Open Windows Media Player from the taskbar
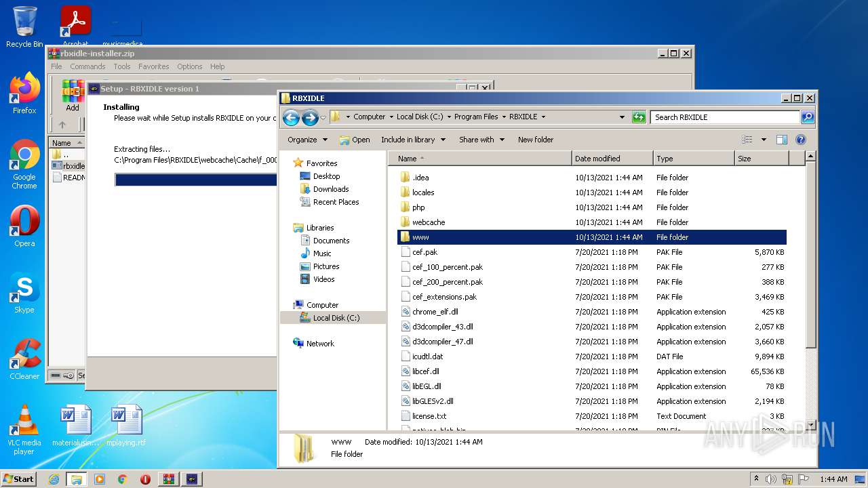Screen dimensions: 868x488 (x=100, y=479)
